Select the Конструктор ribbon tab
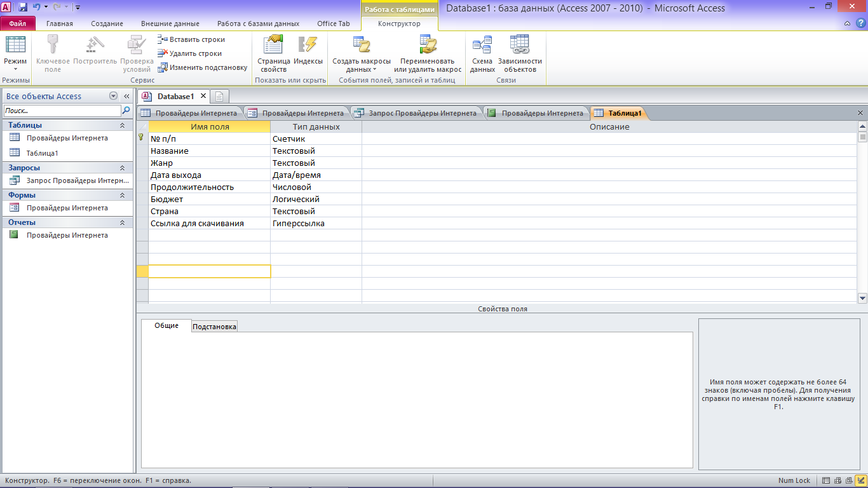This screenshot has width=868, height=488. (399, 24)
